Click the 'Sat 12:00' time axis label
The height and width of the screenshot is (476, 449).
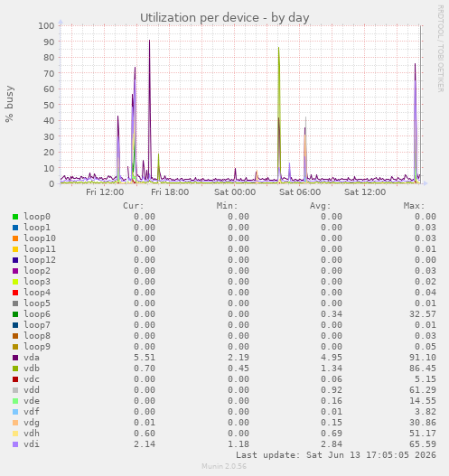click(x=365, y=192)
